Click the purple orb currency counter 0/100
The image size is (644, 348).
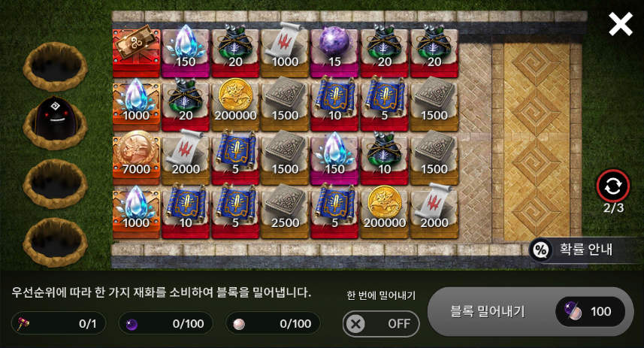click(x=165, y=324)
